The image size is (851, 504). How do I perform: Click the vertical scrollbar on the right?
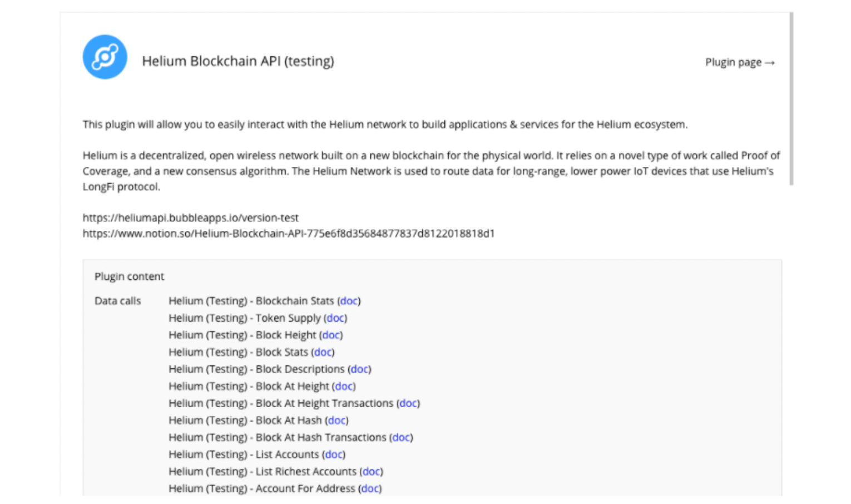click(x=791, y=99)
